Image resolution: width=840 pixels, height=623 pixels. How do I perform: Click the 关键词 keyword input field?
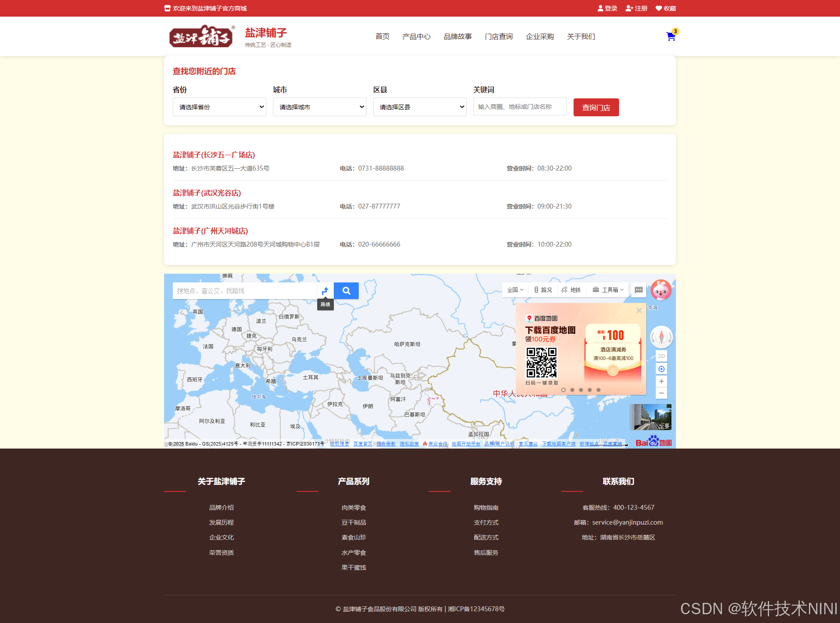tap(520, 107)
